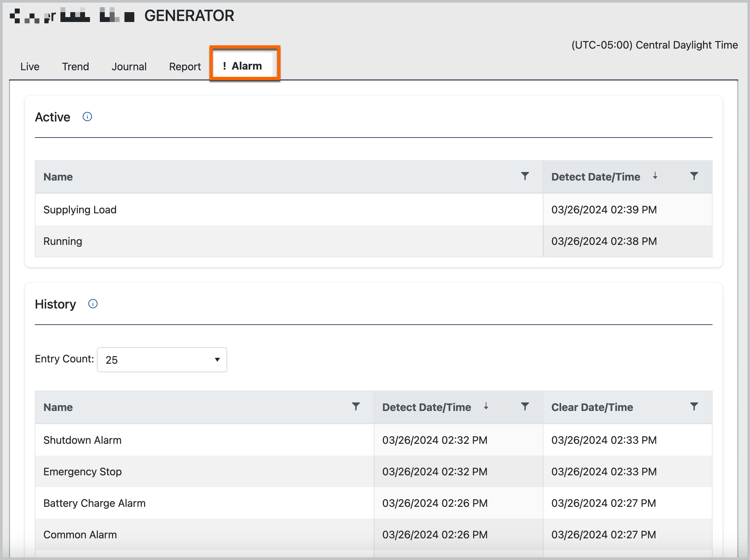The image size is (750, 560).
Task: Open Clear Date/Time filter in History table
Action: coord(694,406)
